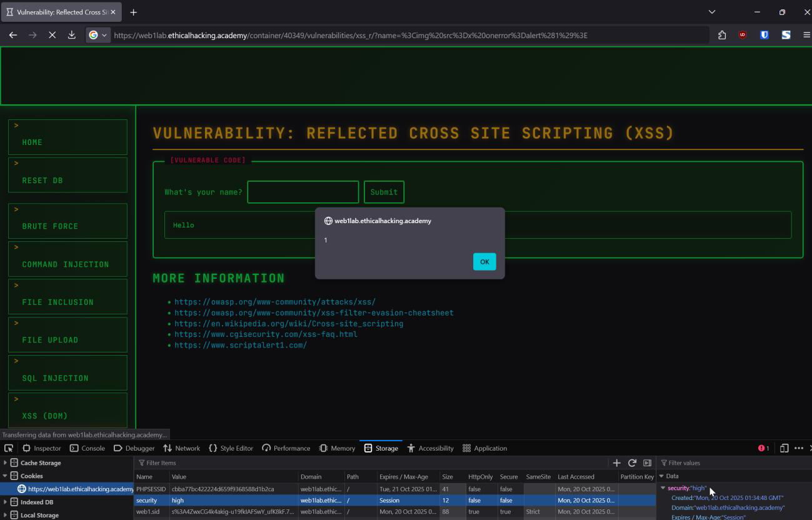This screenshot has width=812, height=520.
Task: Toggle the cookie data sidebar panel icon
Action: pyautogui.click(x=647, y=463)
